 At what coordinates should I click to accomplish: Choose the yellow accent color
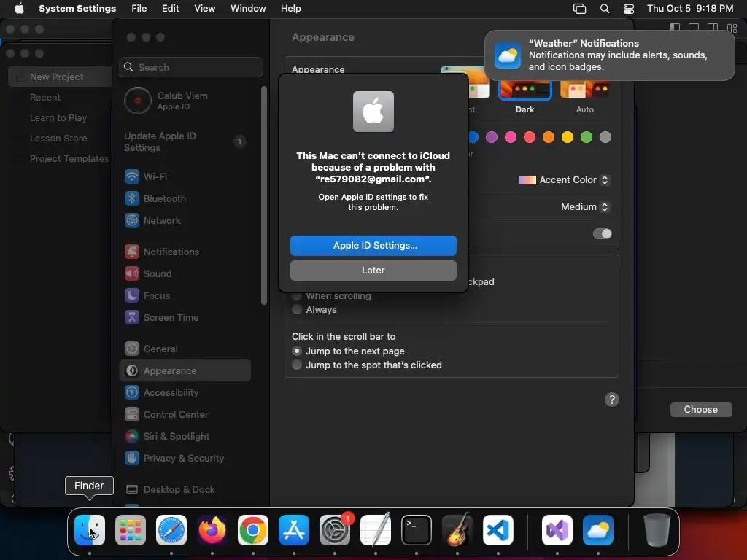[x=568, y=137]
